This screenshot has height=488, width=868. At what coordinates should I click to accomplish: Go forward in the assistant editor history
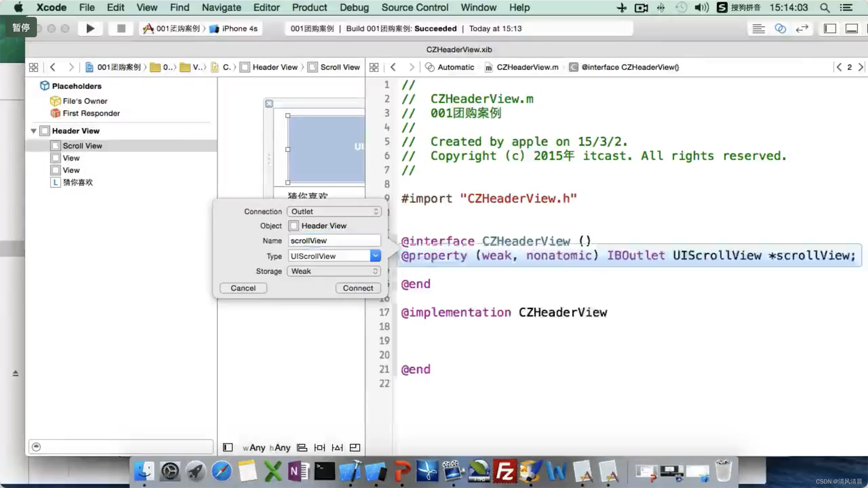[411, 67]
